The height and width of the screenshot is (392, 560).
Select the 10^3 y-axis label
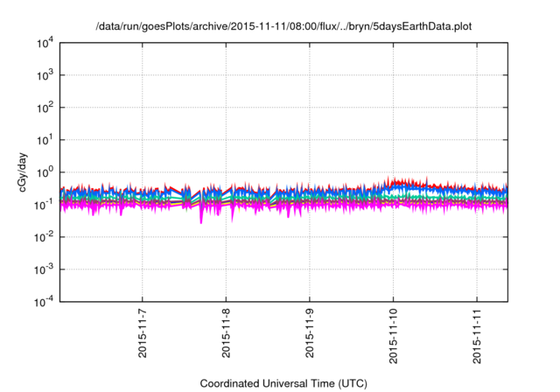click(45, 75)
